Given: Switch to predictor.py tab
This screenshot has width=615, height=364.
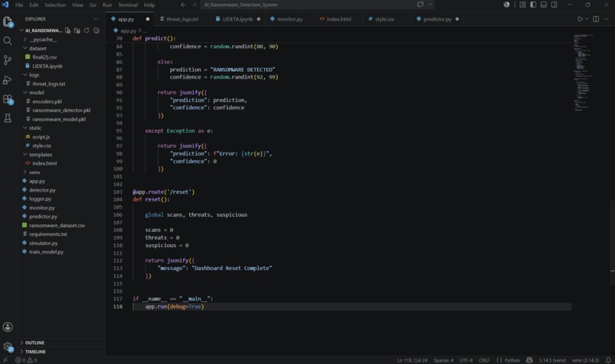Looking at the screenshot, I should pyautogui.click(x=437, y=19).
